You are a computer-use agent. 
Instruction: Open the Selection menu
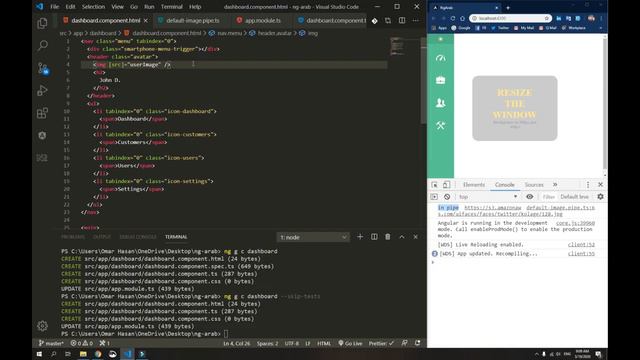click(x=93, y=7)
